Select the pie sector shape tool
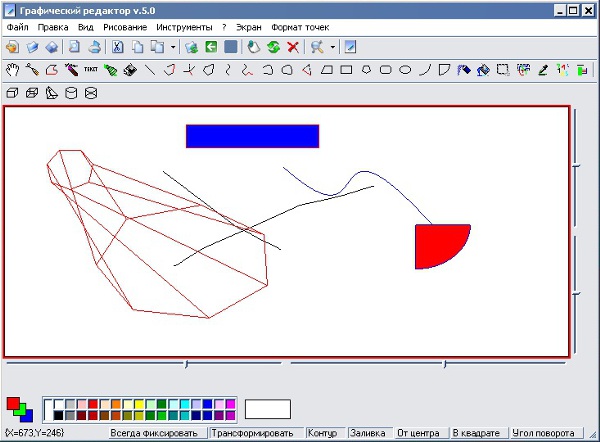The width and height of the screenshot is (600, 442). [444, 70]
